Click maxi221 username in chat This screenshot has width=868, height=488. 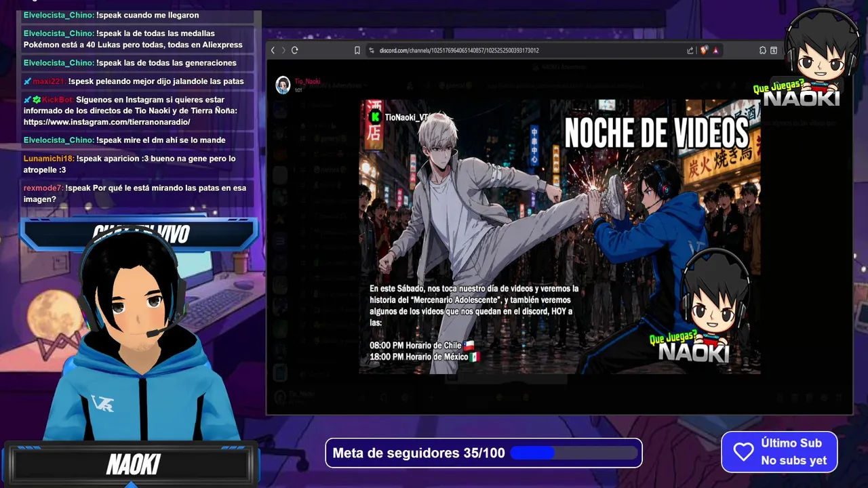(49, 81)
